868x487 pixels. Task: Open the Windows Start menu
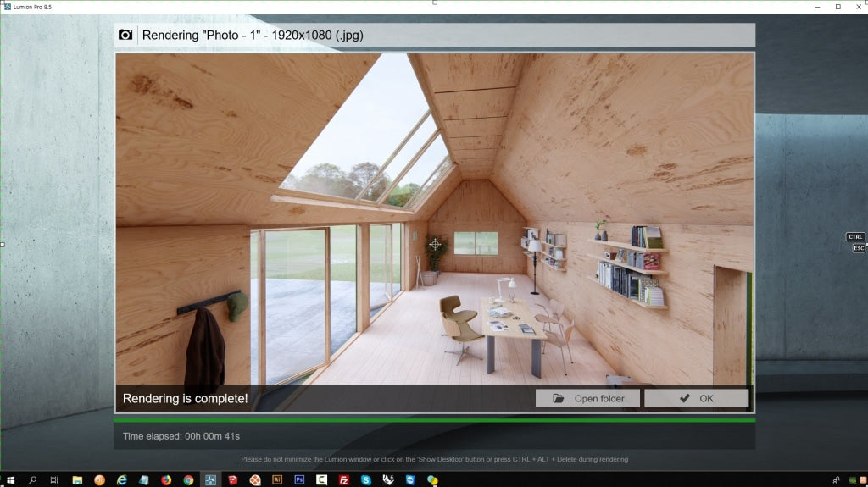10,479
